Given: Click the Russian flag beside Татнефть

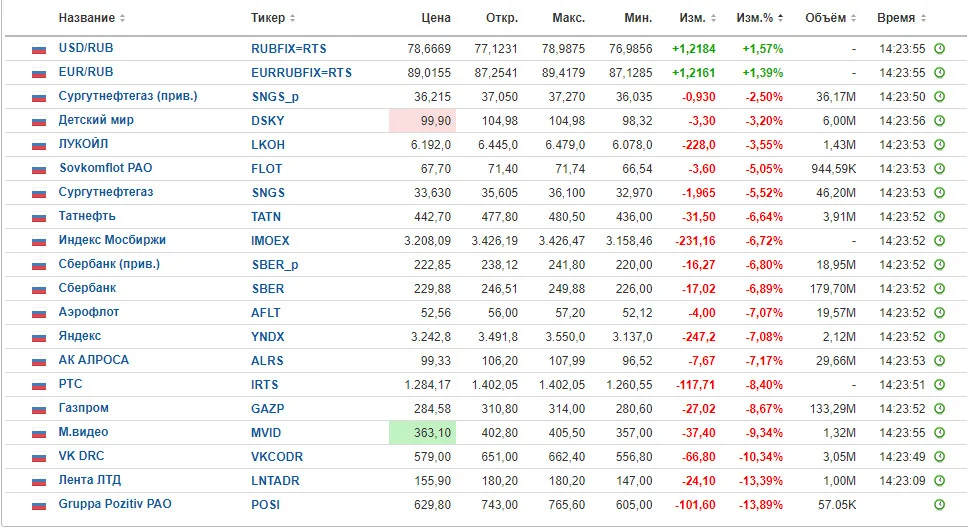Looking at the screenshot, I should [39, 218].
